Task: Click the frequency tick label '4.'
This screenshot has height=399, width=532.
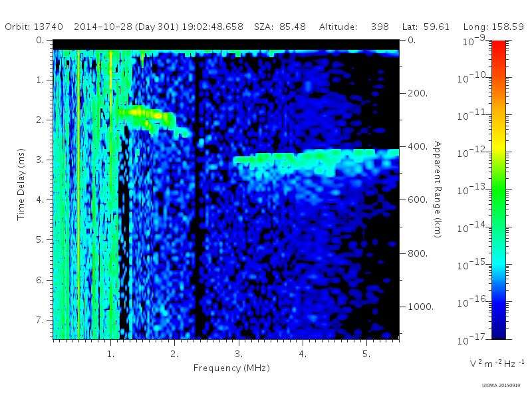Action: pyautogui.click(x=303, y=354)
